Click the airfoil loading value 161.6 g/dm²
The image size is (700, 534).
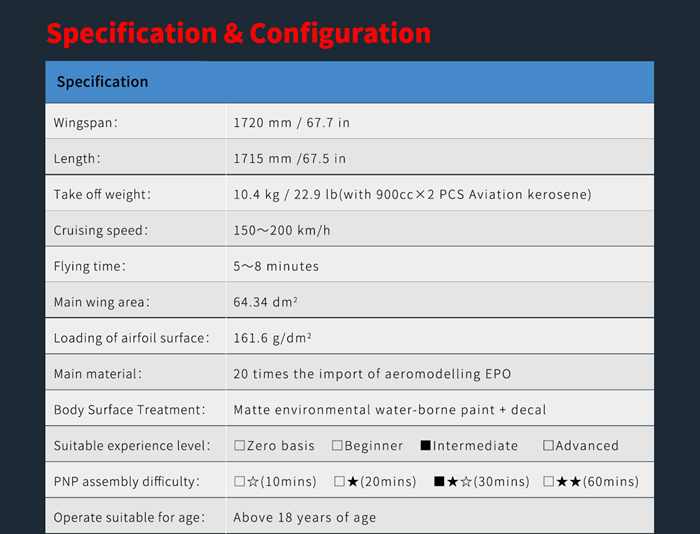pos(272,338)
